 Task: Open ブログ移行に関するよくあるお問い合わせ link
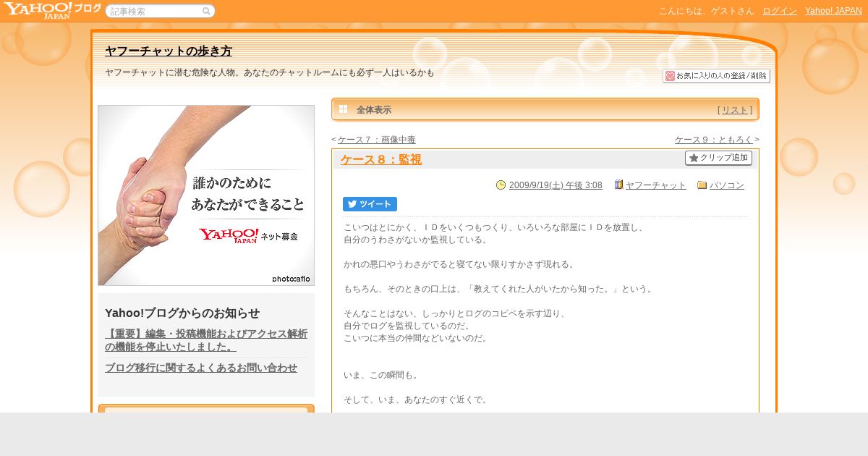click(x=201, y=368)
